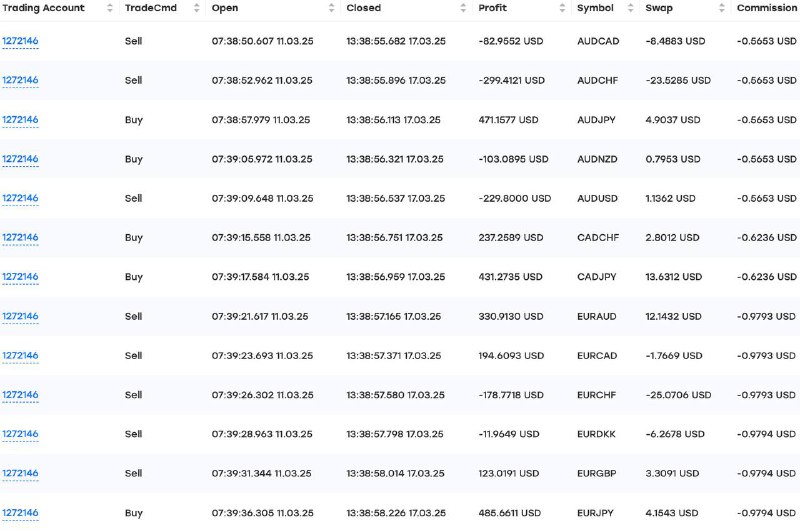
Task: Select the 471.1577 USD profit cell
Action: click(508, 120)
